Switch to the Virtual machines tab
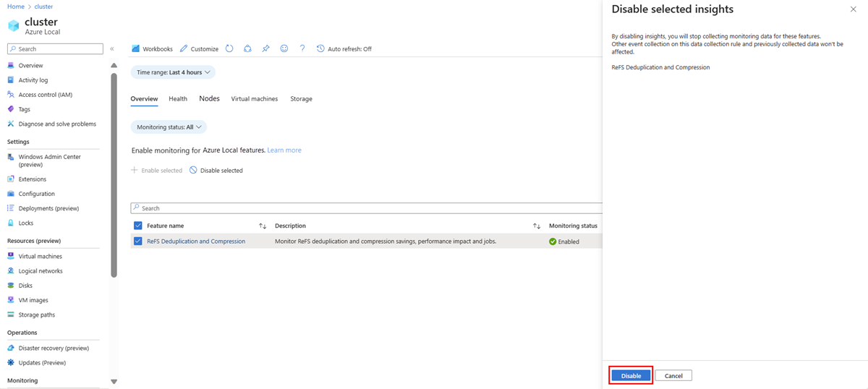The width and height of the screenshot is (868, 389). click(x=255, y=99)
